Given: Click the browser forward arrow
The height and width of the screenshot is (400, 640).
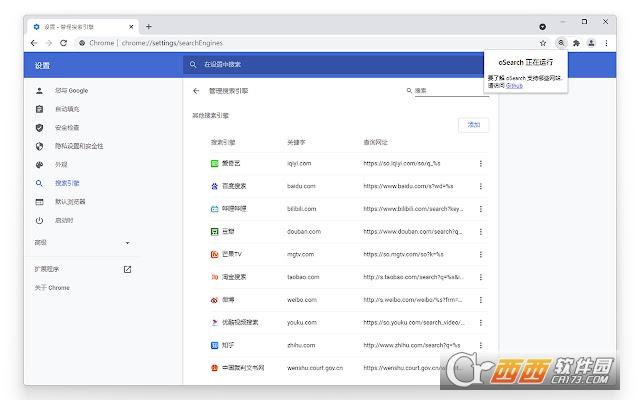Looking at the screenshot, I should point(49,43).
